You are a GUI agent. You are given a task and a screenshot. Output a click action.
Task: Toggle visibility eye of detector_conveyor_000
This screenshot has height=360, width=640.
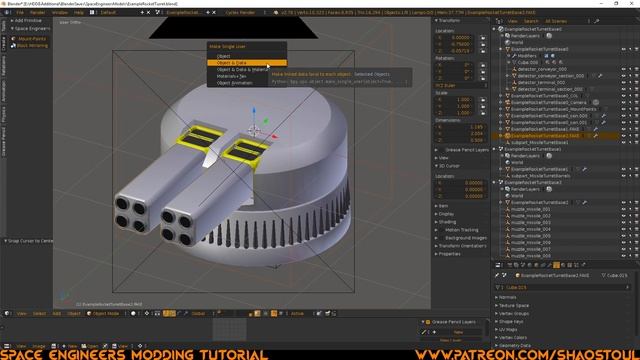[x=624, y=69]
